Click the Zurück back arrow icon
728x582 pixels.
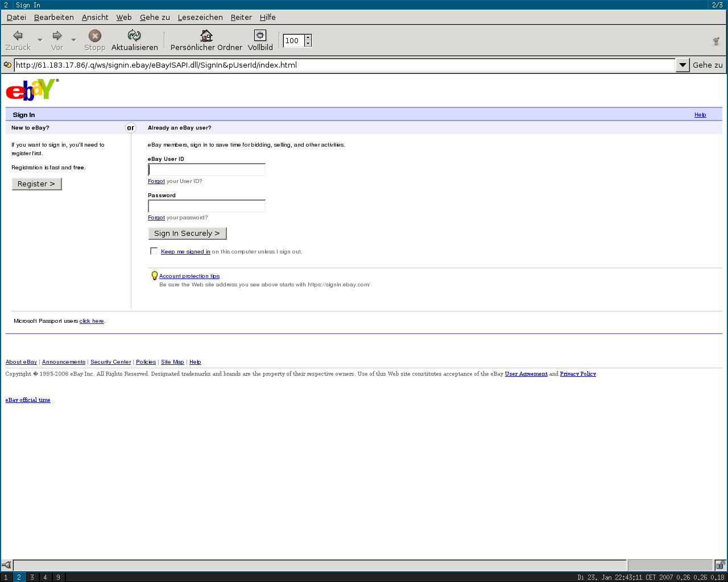(x=18, y=36)
